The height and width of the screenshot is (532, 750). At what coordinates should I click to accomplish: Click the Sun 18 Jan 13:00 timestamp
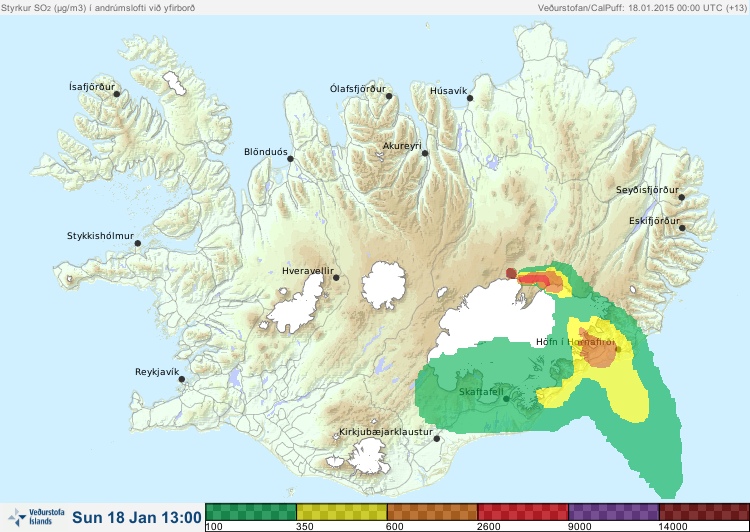tap(137, 518)
